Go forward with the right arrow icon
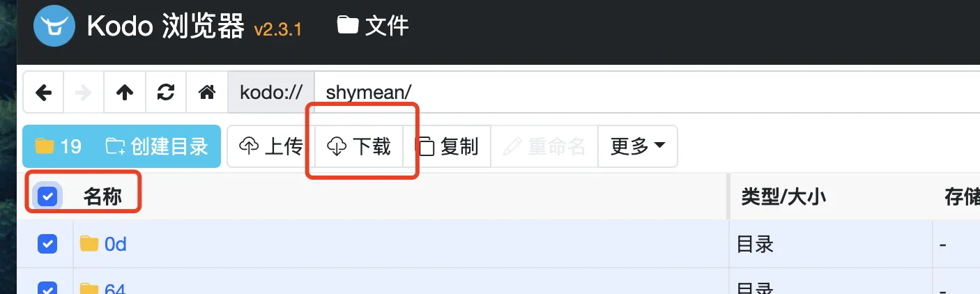Viewport: 980px width, 294px height. coord(84,92)
